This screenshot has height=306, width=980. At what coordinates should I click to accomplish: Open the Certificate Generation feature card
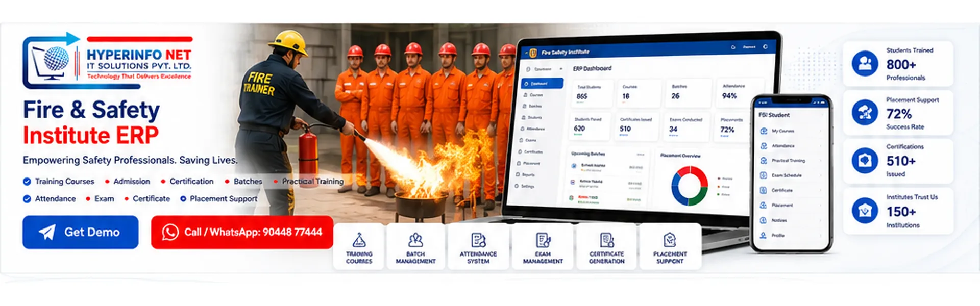click(606, 246)
